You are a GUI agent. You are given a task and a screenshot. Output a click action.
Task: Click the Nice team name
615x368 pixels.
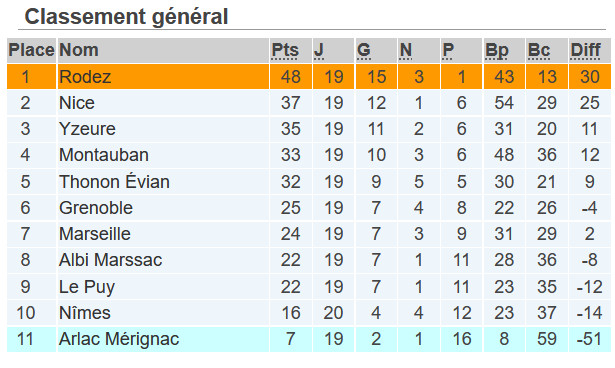point(77,103)
